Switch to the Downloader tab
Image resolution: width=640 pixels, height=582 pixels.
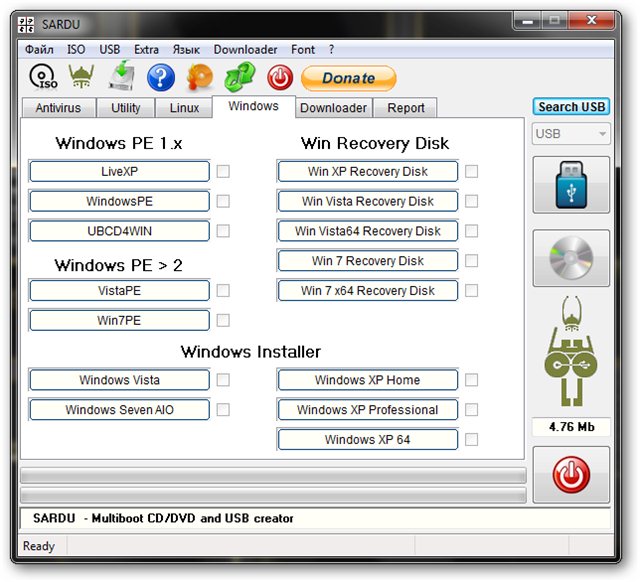click(333, 108)
